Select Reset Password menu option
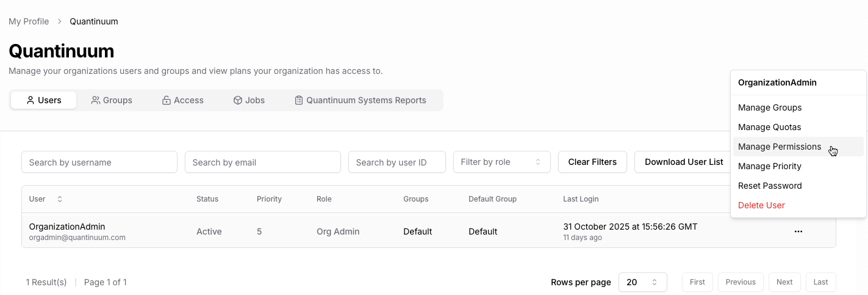 (x=769, y=186)
